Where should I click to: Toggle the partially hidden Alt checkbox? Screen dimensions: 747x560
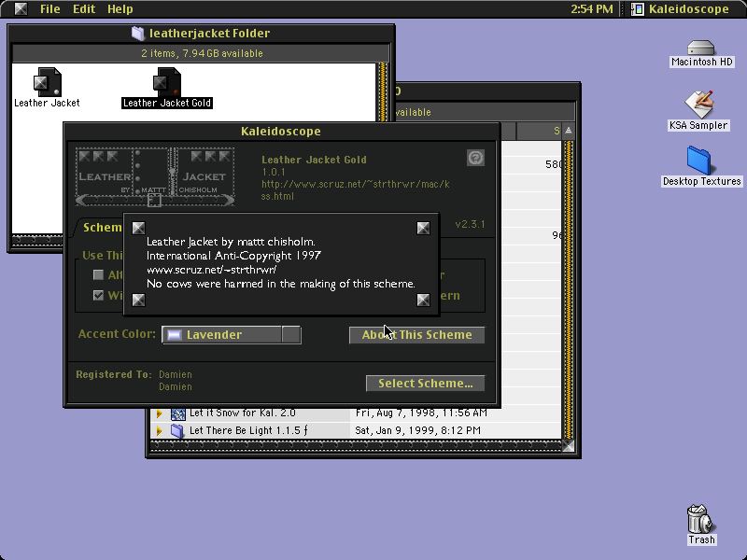98,274
